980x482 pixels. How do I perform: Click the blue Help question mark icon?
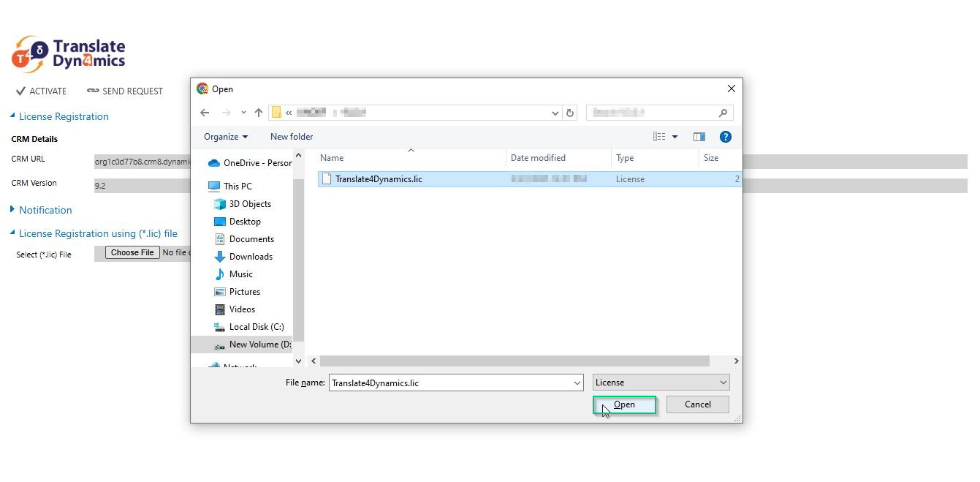725,137
